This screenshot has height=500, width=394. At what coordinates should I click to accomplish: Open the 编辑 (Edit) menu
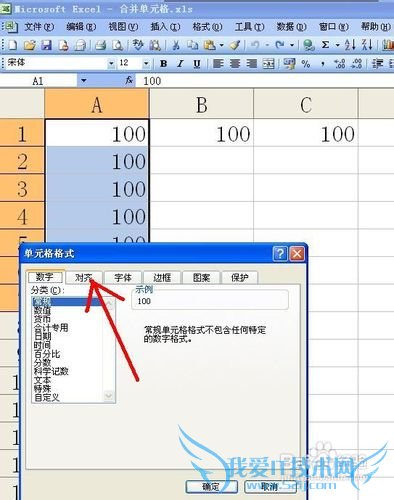pos(81,26)
